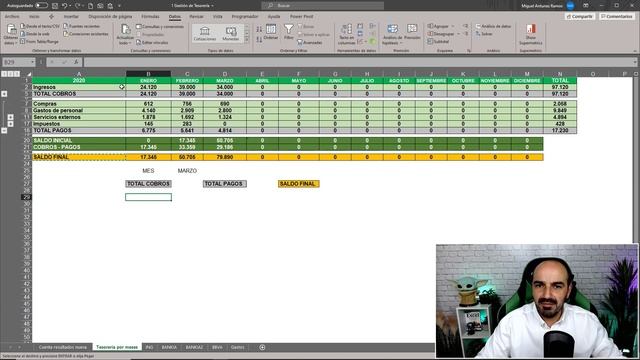This screenshot has width=640, height=360.
Task: Select the TOTAL COBROS label cell in row 27
Action: point(148,184)
